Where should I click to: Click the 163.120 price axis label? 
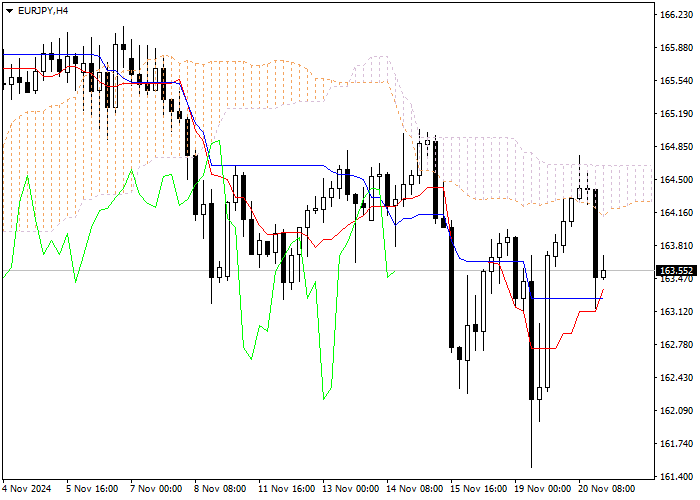pyautogui.click(x=676, y=312)
